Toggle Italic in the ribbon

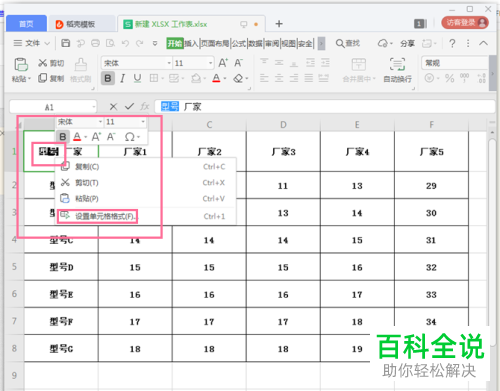click(123, 79)
